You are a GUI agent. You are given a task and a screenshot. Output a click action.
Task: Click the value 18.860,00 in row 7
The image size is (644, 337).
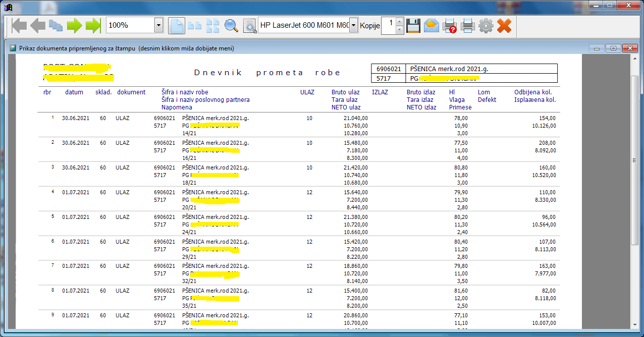[355, 266]
